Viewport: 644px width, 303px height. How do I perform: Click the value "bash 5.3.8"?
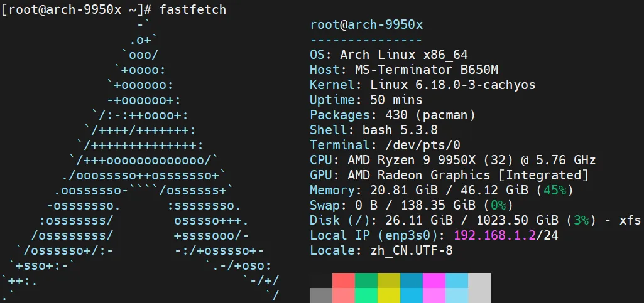click(x=400, y=130)
